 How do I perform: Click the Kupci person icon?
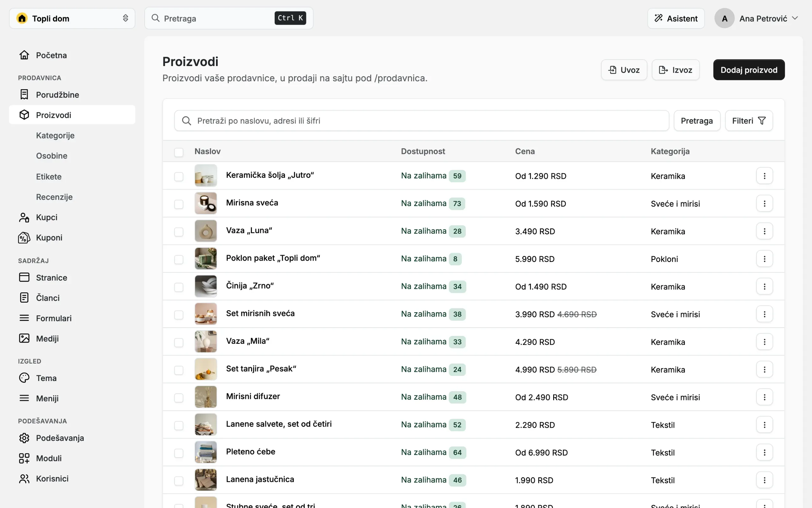pos(24,217)
